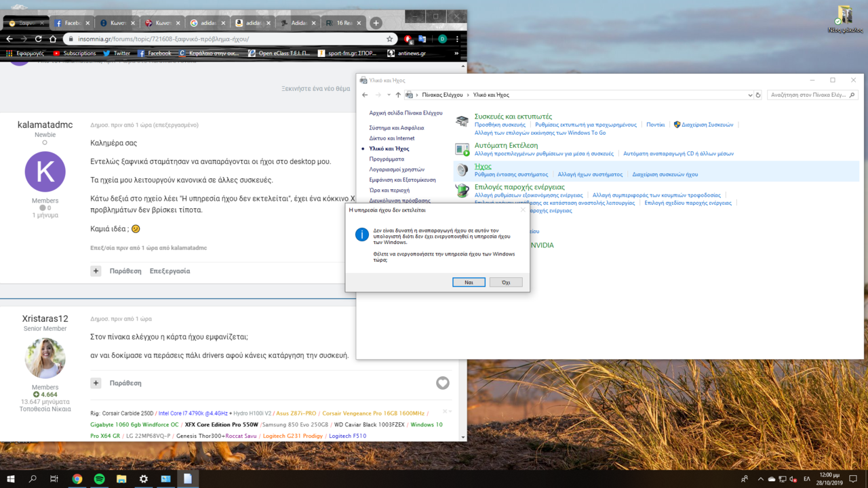Open Ρύθμιση έντασης συστήματος link

[x=511, y=174]
